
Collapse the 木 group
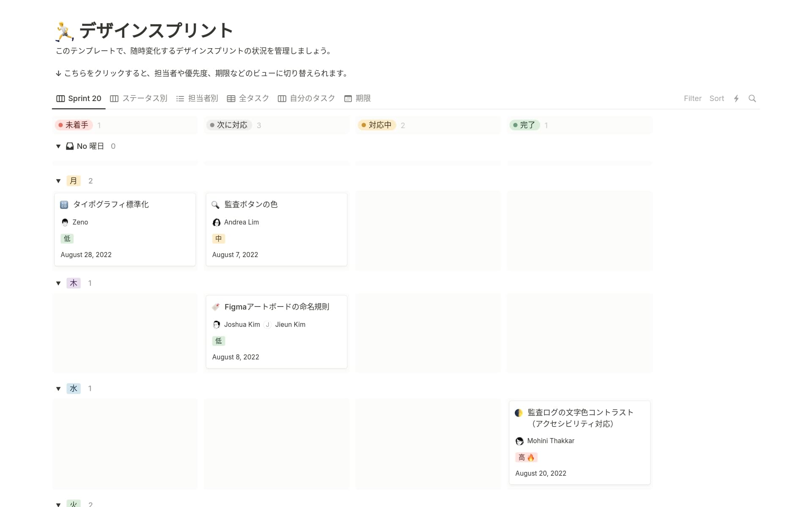coord(58,283)
